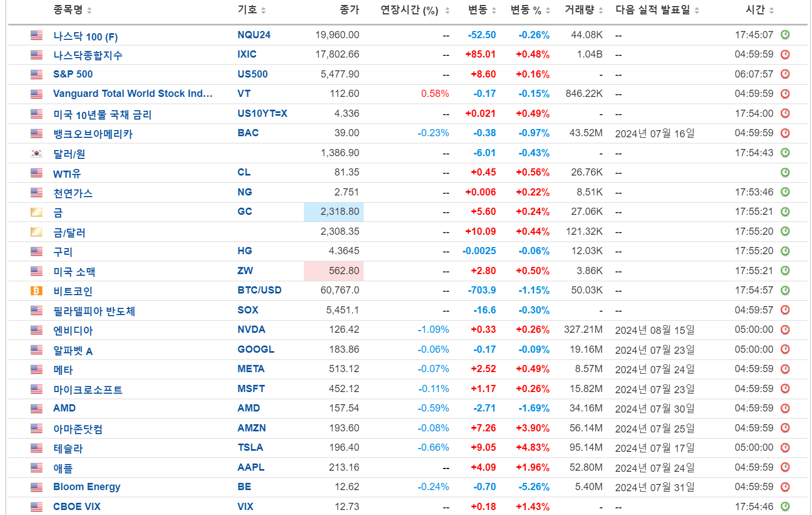Open the 필라델피아 반도체 index link

[94, 311]
